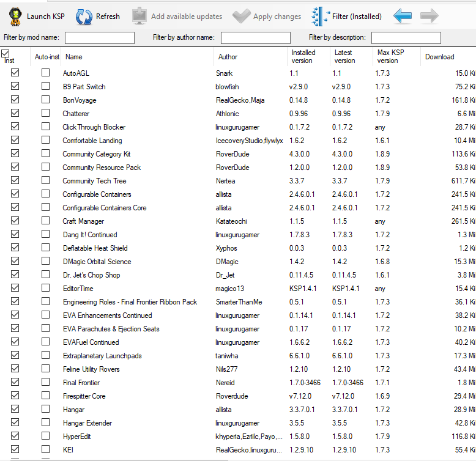Enable Auto-inst for Final Frontier
The image size is (476, 461).
[x=45, y=382]
